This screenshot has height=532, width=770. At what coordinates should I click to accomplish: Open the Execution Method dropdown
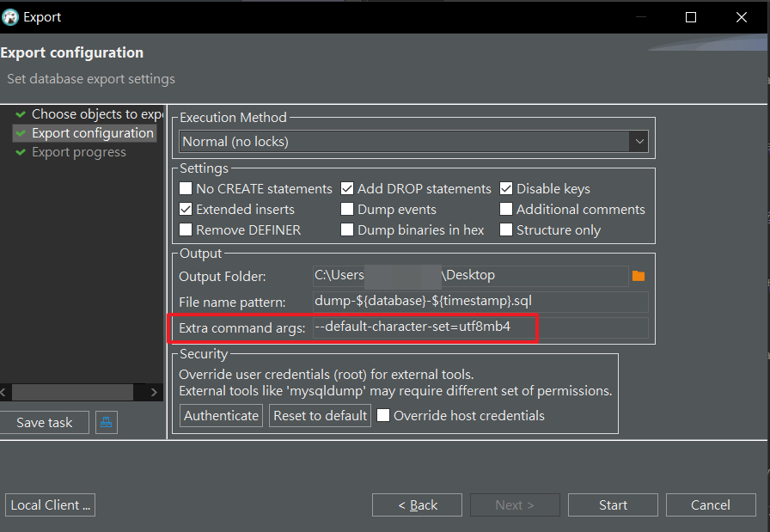click(638, 140)
